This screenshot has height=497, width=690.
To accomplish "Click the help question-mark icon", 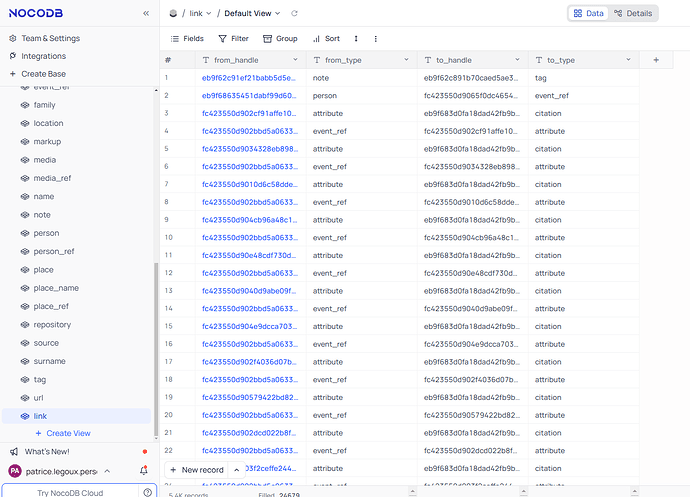I will (147, 493).
